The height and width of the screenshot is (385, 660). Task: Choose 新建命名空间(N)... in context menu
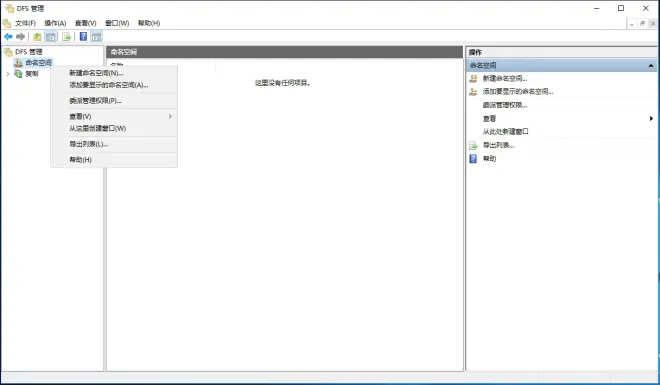tap(114, 73)
